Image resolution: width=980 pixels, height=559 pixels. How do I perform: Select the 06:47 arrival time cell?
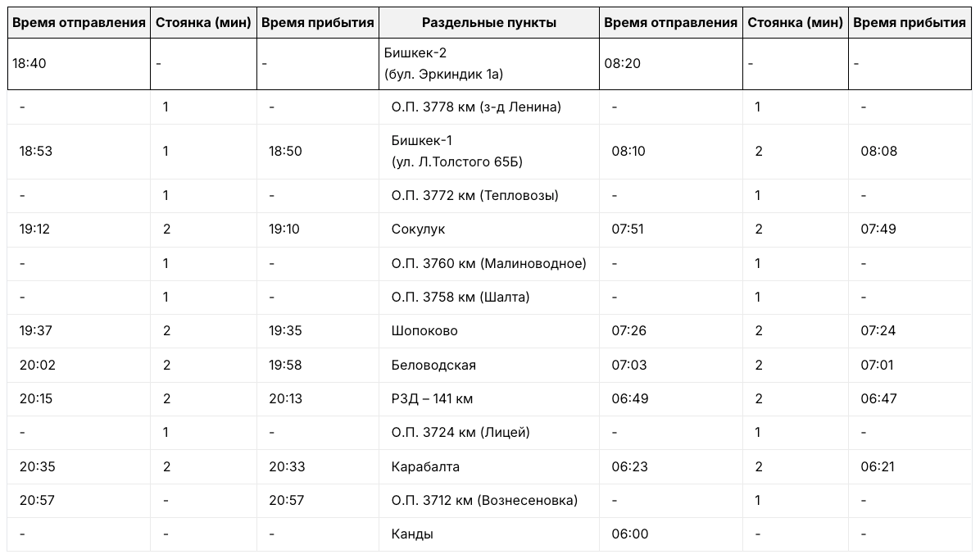878,399
